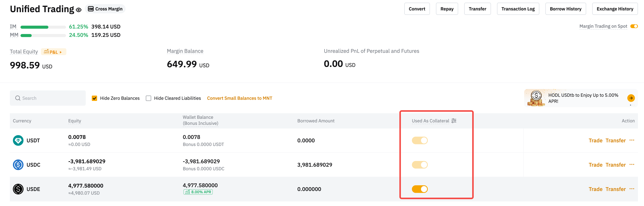Turn off USDE collateral switch
The width and height of the screenshot is (644, 206).
[x=420, y=189]
